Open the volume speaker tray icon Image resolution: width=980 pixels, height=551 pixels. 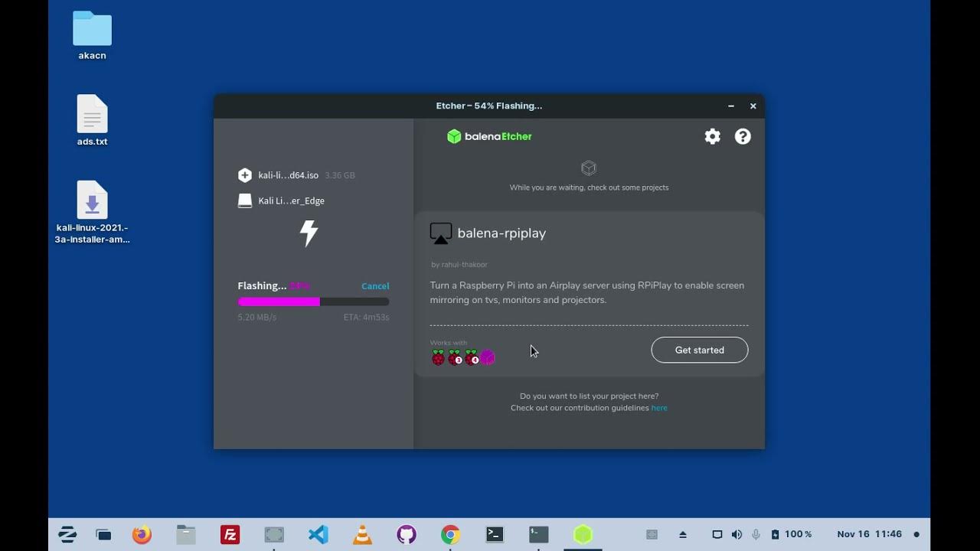[x=737, y=534]
